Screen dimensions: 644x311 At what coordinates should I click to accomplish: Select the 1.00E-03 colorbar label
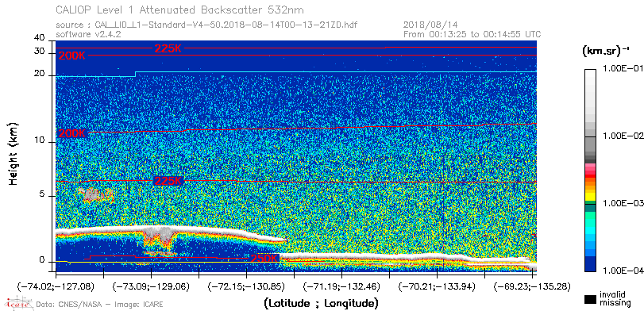tap(621, 204)
